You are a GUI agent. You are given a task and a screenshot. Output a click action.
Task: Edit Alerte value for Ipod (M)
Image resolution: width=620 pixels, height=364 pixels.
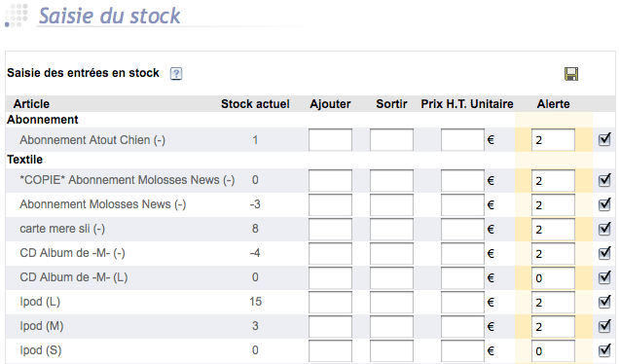(x=553, y=327)
